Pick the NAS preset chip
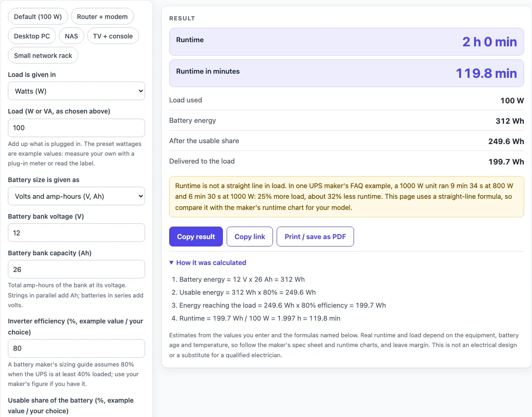 coord(71,36)
